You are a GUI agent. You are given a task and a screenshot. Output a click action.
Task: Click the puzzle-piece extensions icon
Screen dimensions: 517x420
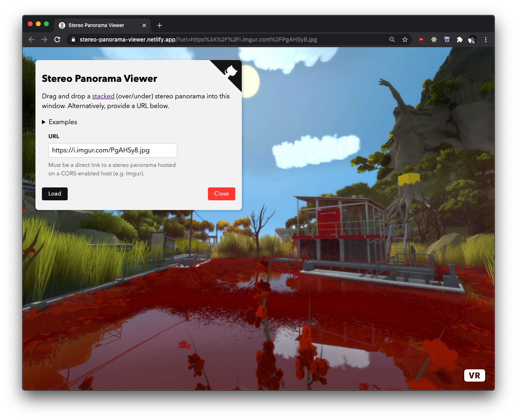point(459,40)
